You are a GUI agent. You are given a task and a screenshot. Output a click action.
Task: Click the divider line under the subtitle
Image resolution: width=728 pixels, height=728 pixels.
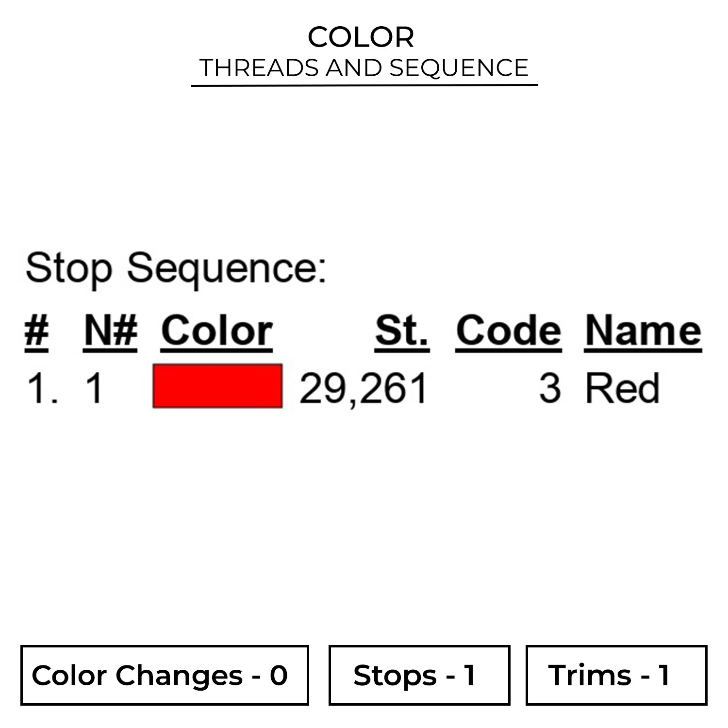(364, 85)
